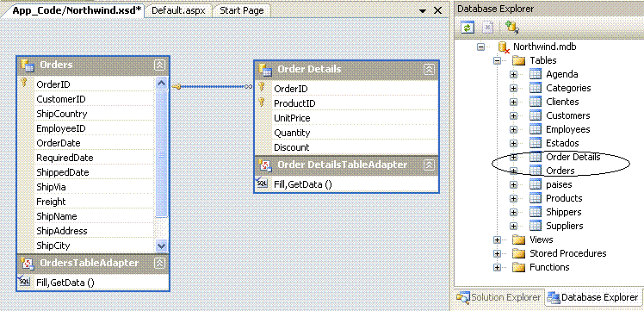Collapse the OrdersTableAdapter section
The image size is (644, 311).
pos(159,264)
